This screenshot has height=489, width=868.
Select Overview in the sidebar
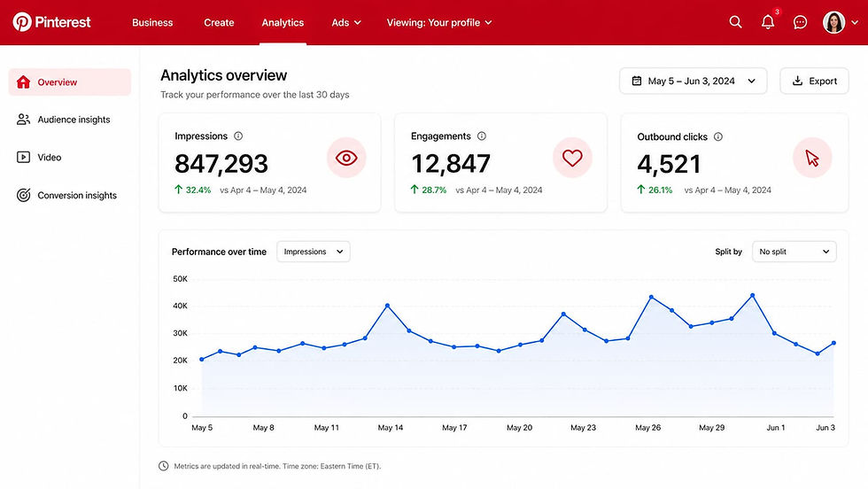pyautogui.click(x=70, y=82)
